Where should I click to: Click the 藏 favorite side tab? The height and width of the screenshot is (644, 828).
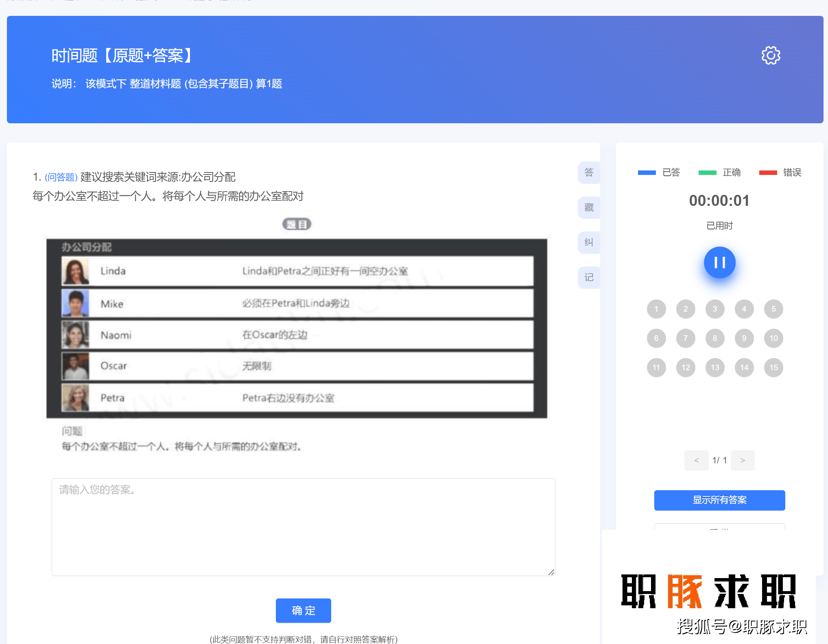589,207
